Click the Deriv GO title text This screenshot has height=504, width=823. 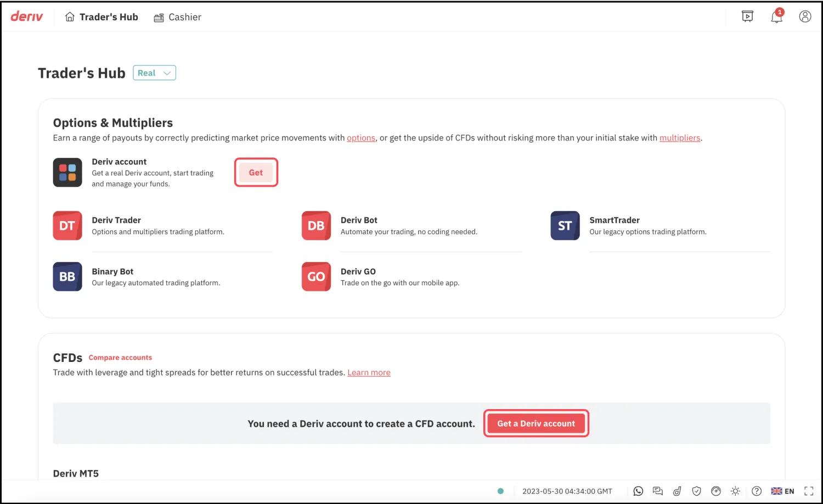pos(358,271)
